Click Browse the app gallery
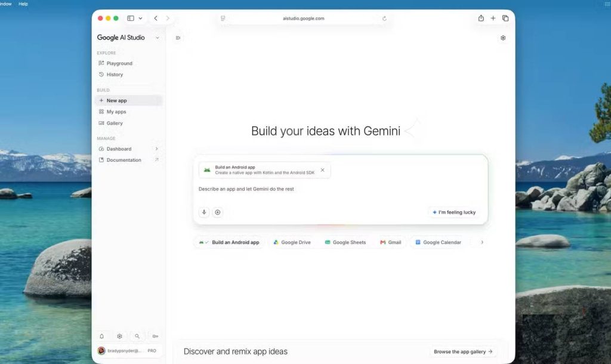 pos(463,351)
